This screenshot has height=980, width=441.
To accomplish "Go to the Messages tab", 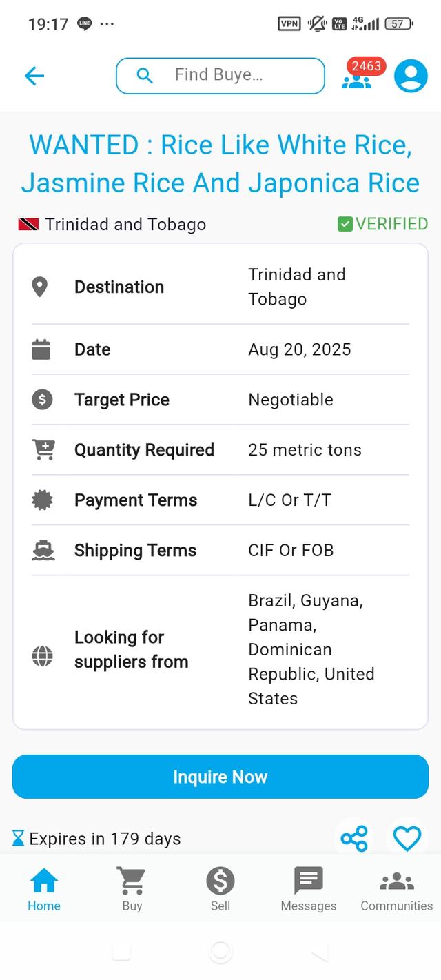I will point(309,889).
